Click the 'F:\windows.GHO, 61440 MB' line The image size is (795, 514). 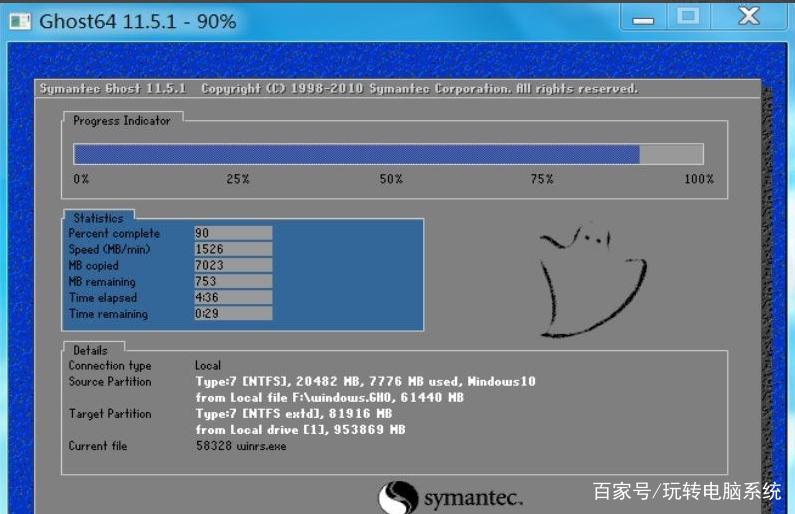pos(330,397)
